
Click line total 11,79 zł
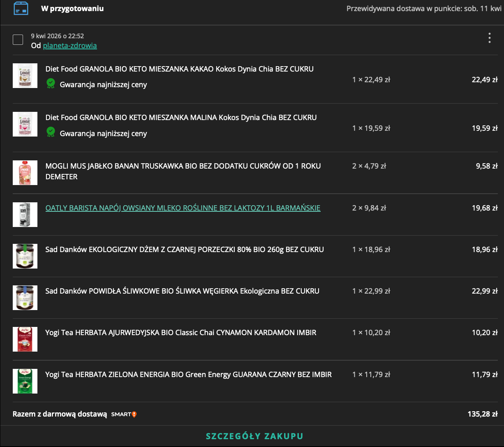[x=485, y=375]
